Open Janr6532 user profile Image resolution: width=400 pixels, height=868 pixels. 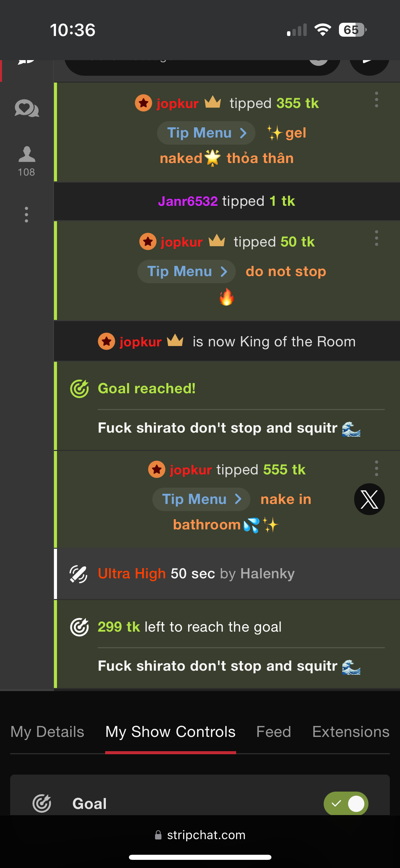click(x=188, y=201)
